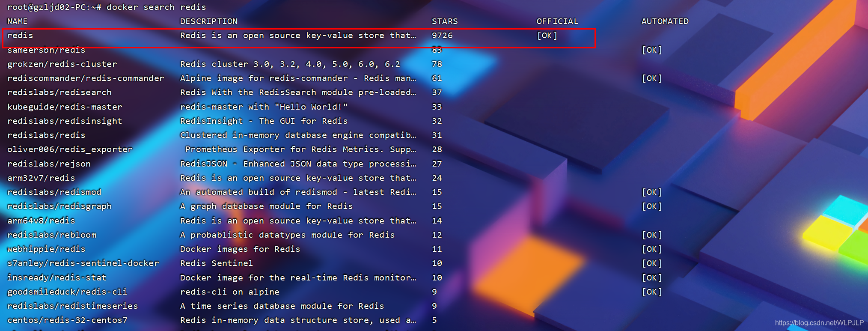Click 'Clustered in-memory database engine' description
The height and width of the screenshot is (331, 868).
pos(298,135)
